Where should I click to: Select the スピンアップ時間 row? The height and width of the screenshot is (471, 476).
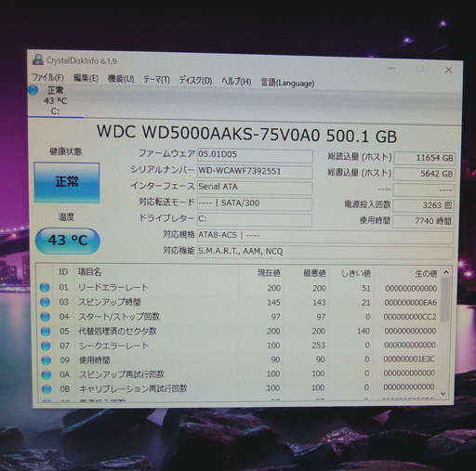coord(239,302)
